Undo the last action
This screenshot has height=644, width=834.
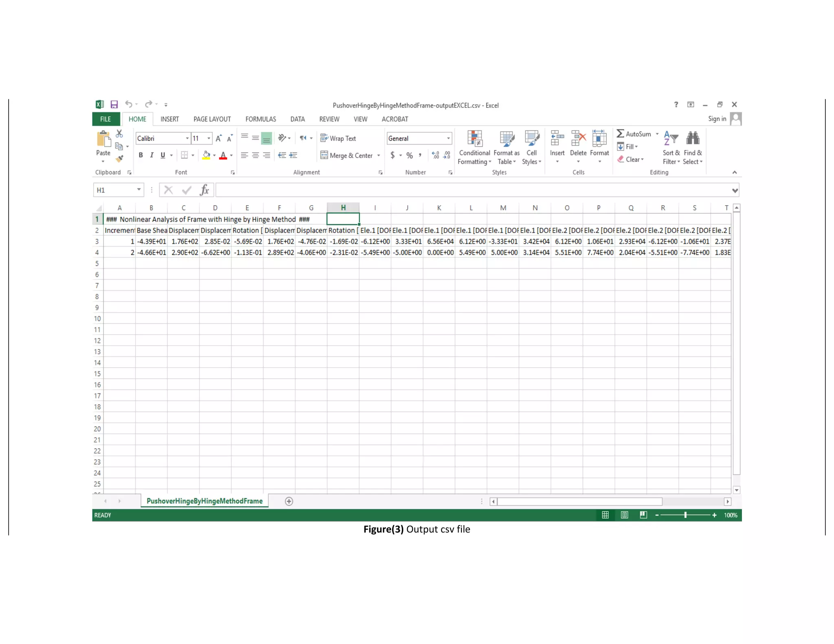click(129, 104)
